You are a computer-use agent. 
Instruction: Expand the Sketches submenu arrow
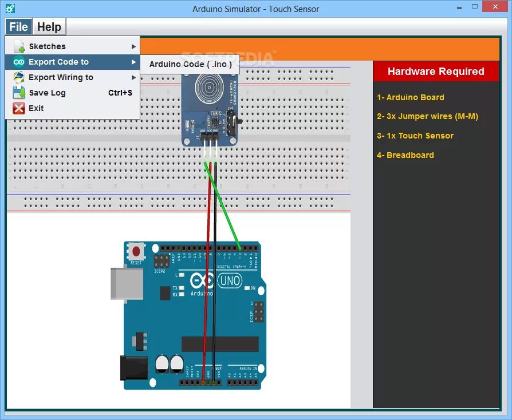coord(133,47)
